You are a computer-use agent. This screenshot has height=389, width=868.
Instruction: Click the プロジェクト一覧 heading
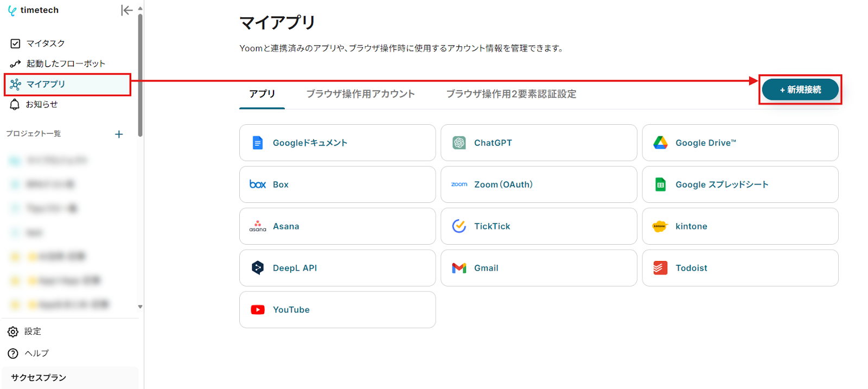pos(34,133)
